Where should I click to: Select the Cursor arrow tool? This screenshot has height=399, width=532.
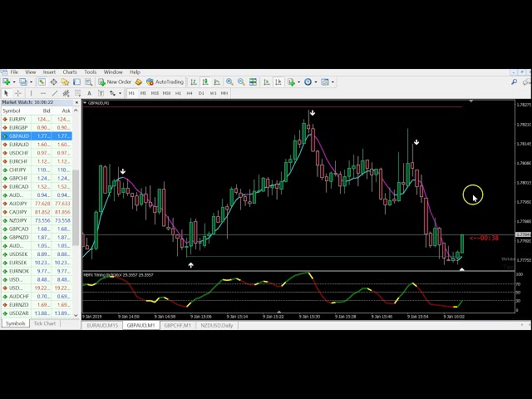click(x=7, y=93)
